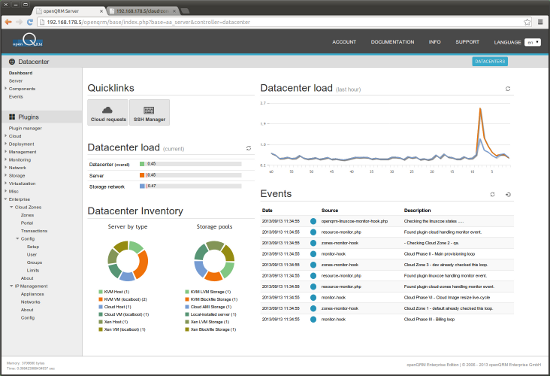Click the Description column header in Events
Viewport: 550px width, 376px height.
click(x=417, y=210)
